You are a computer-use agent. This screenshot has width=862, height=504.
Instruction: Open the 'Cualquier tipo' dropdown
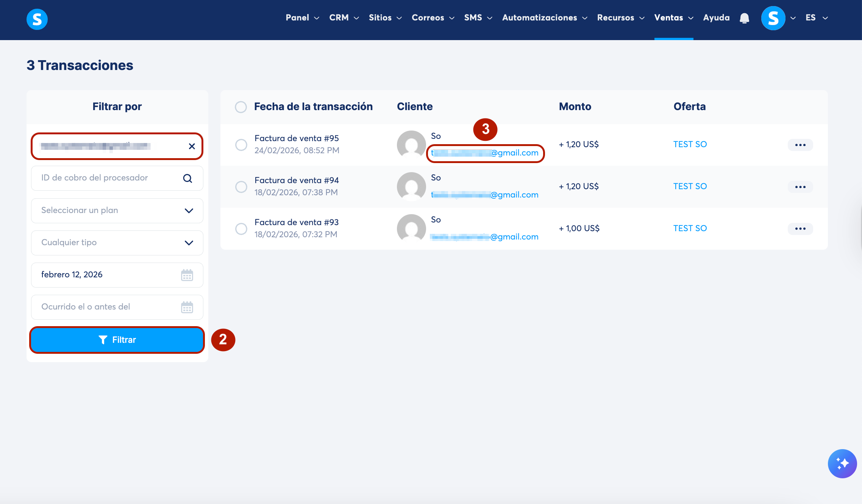point(117,243)
